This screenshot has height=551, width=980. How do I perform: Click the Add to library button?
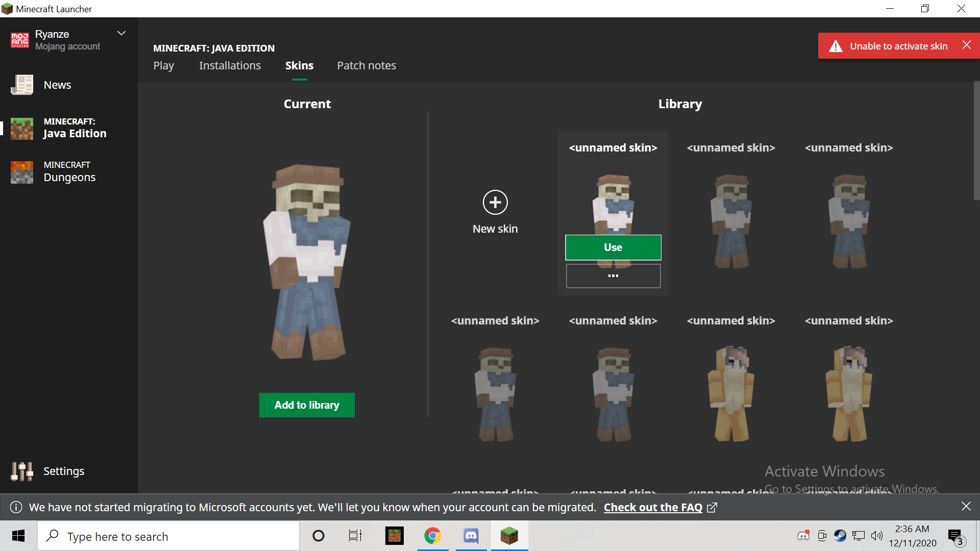[306, 405]
